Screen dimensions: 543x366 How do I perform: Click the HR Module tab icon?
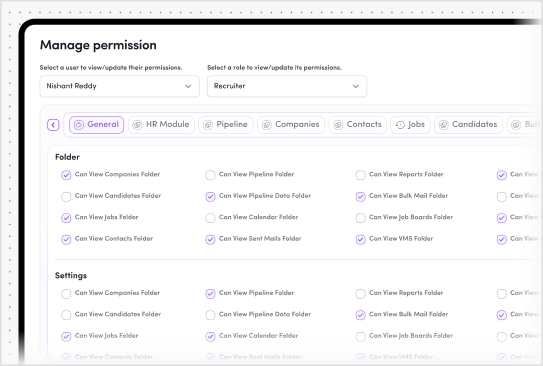[137, 125]
